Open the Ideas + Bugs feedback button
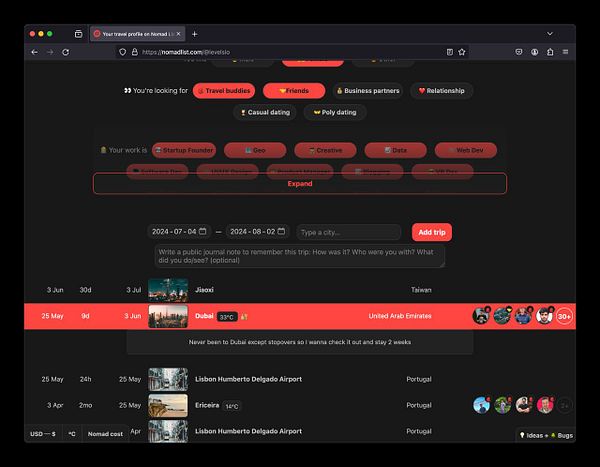Screen dimensions: 600x467 click(546, 435)
